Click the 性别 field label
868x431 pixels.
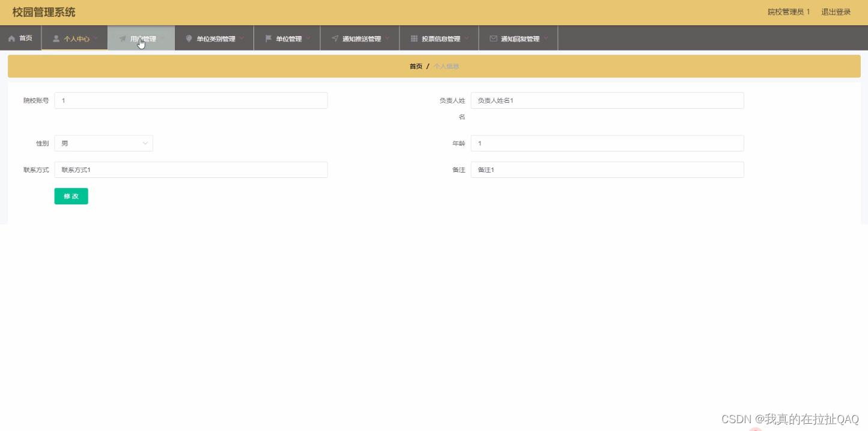43,144
